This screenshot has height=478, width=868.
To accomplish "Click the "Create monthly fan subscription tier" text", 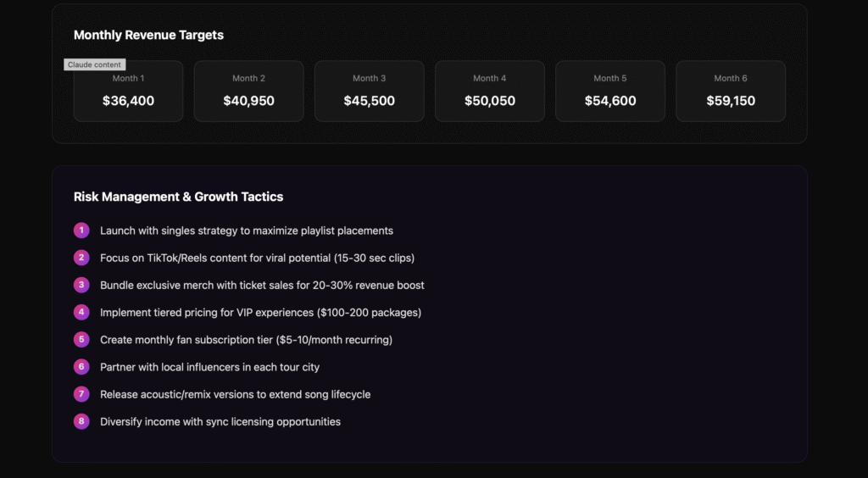I will (246, 339).
